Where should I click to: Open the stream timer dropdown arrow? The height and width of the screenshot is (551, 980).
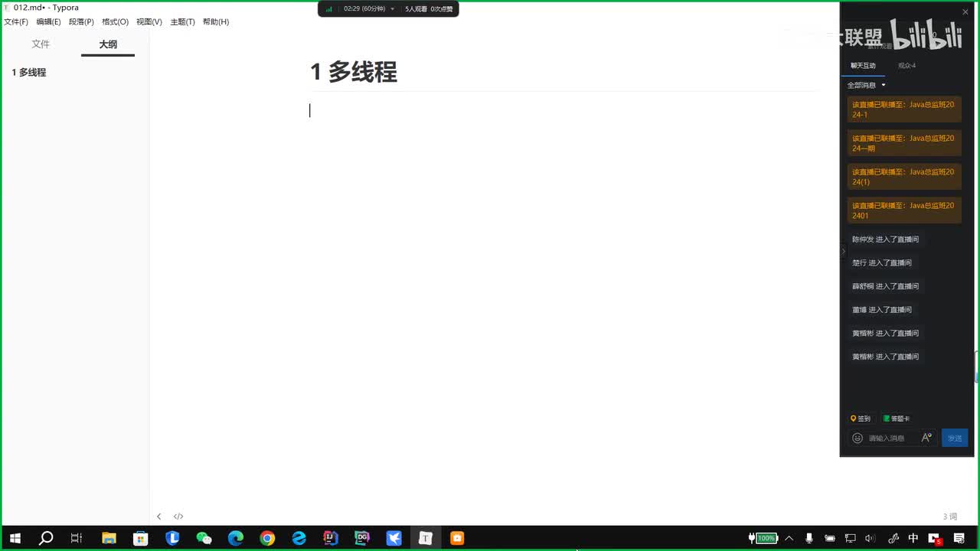click(393, 9)
